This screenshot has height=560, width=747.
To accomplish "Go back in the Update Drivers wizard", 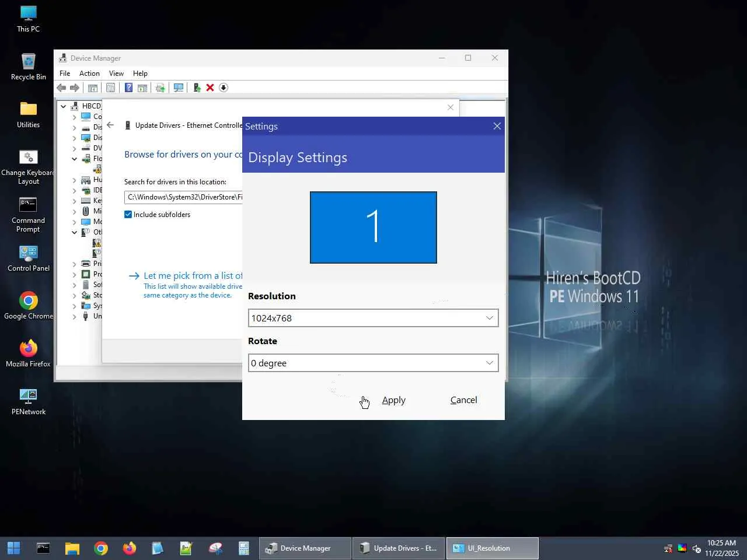I will click(110, 125).
